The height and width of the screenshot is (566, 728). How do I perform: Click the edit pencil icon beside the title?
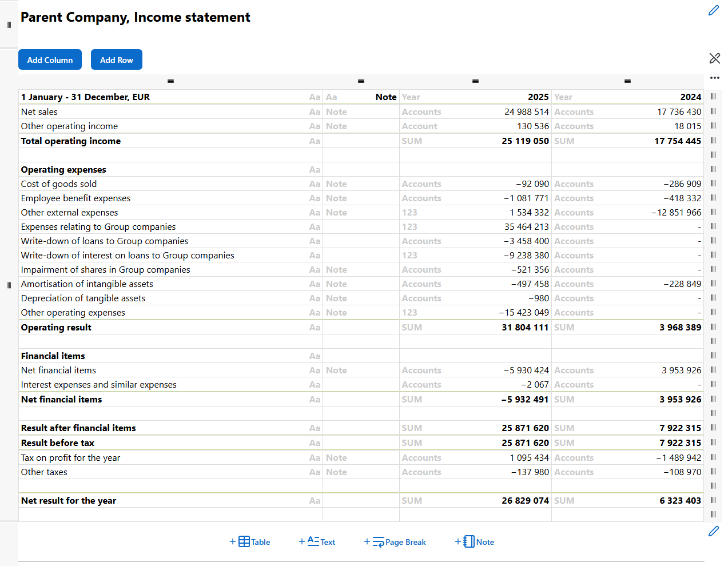point(714,10)
